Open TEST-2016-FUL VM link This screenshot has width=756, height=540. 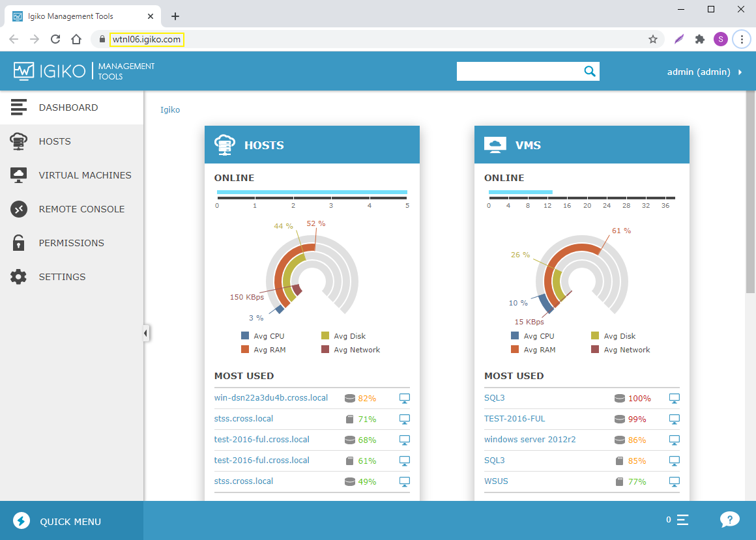(514, 419)
